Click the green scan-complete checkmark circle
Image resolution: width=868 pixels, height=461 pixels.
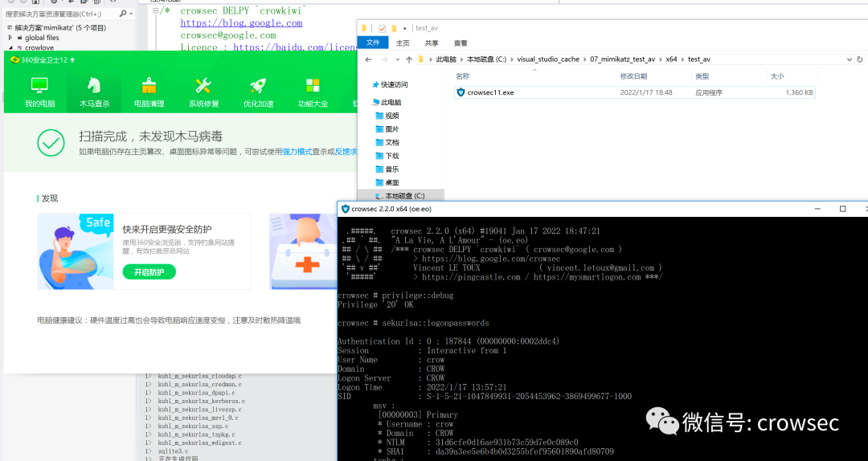(x=51, y=143)
